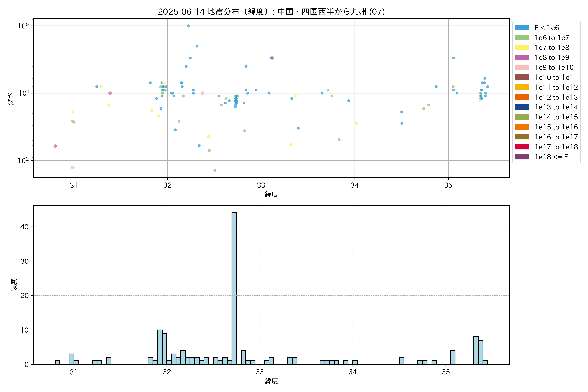
Task: Click the chart title text at top
Action: pyautogui.click(x=271, y=12)
